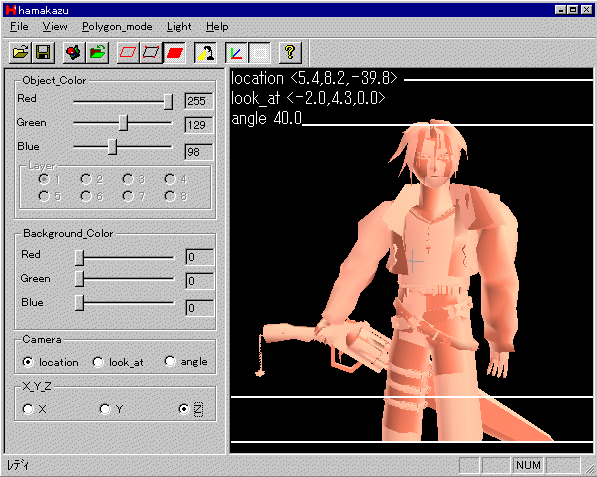Click the Object_Color Red slider handle
Viewport: 597px width, 477px height.
click(x=168, y=102)
